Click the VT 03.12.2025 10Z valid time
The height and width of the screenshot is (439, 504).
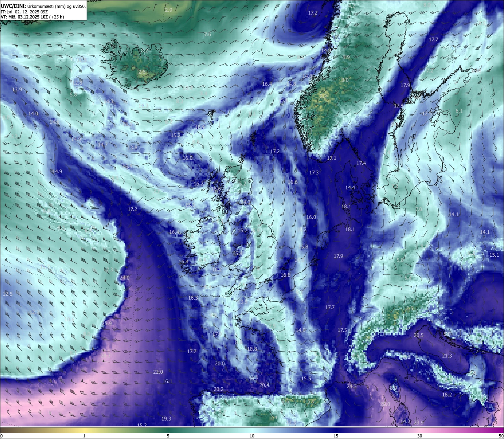[32, 17]
